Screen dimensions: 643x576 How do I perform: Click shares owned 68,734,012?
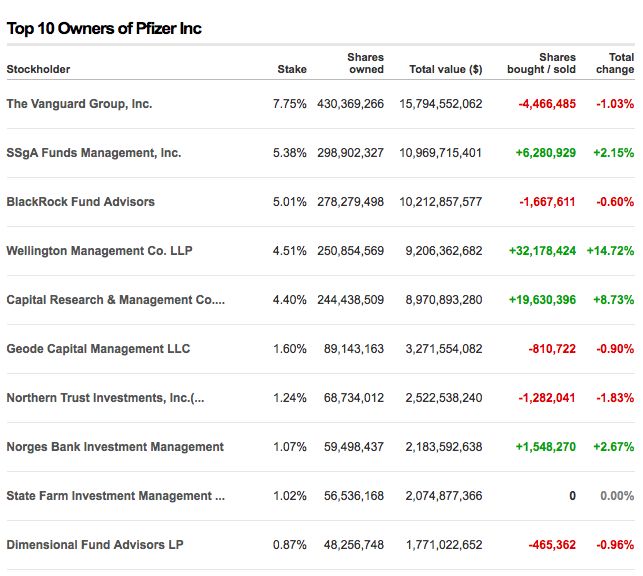click(x=354, y=398)
